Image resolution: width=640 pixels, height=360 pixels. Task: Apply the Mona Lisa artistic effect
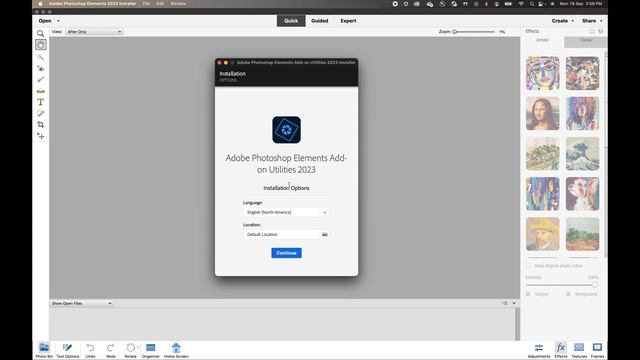point(542,113)
